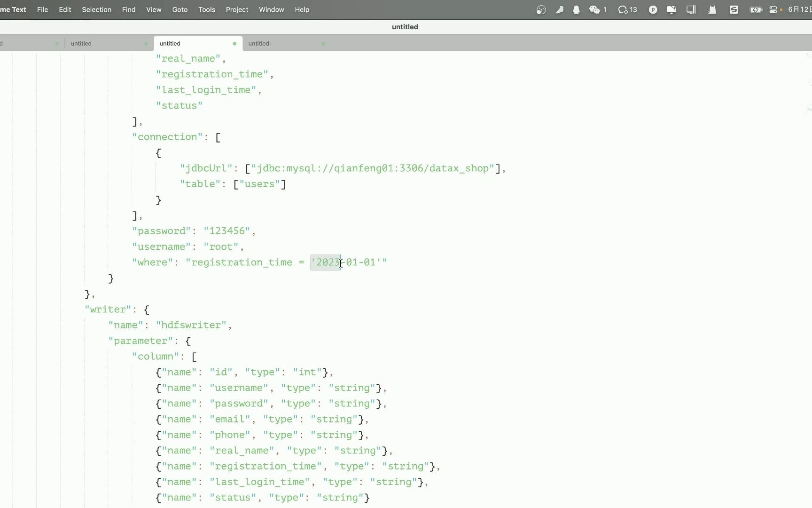The height and width of the screenshot is (508, 812).
Task: Click the "status" entry in reader column list
Action: coord(179,105)
